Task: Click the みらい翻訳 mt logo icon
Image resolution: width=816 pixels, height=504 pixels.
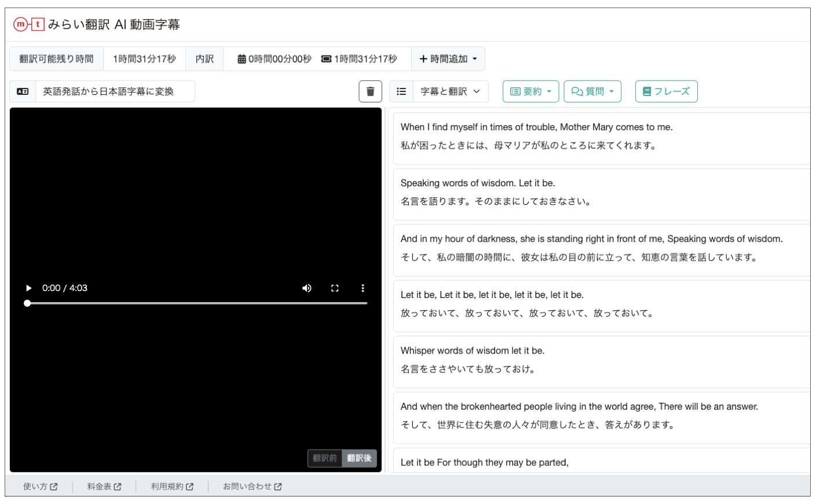Action: 29,24
